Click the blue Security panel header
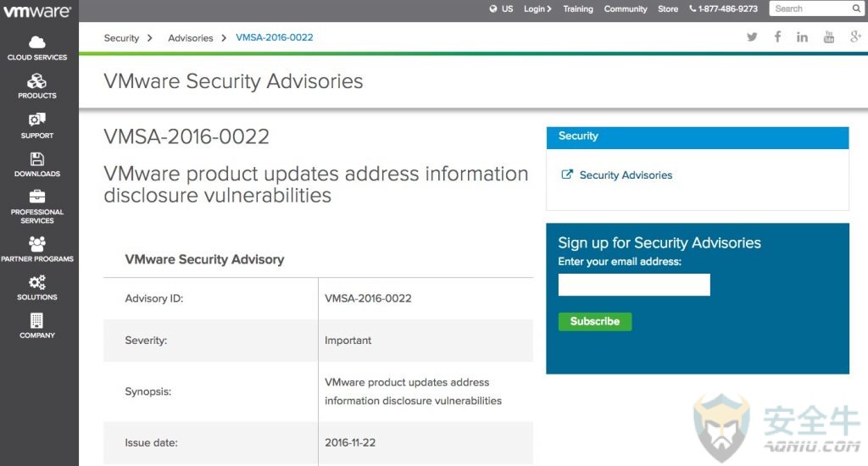 (x=698, y=137)
